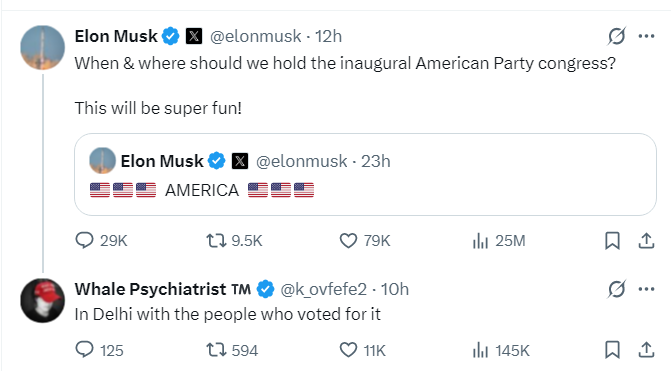Repost Whale Psychiatrist's reply with 594 reposts

(x=232, y=350)
